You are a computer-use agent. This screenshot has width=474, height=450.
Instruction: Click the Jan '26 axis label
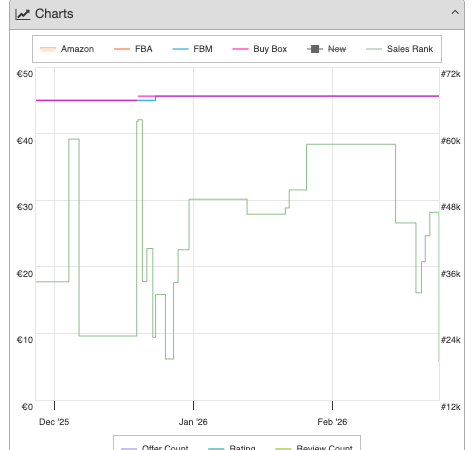tap(193, 422)
